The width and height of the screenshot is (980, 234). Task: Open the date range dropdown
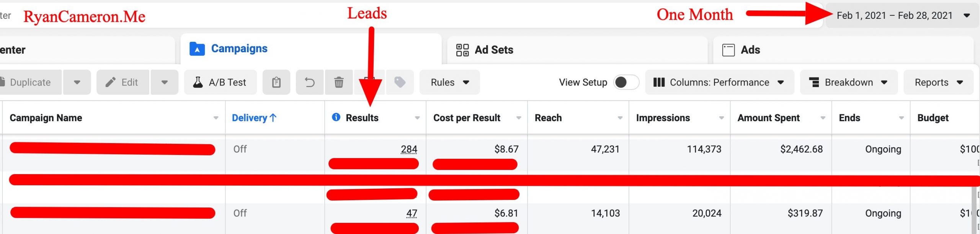pos(902,15)
